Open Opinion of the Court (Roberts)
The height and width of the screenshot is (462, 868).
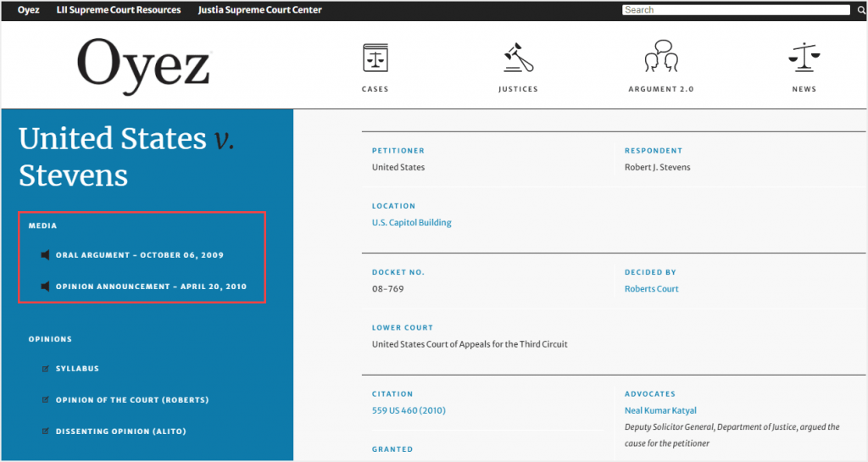132,400
